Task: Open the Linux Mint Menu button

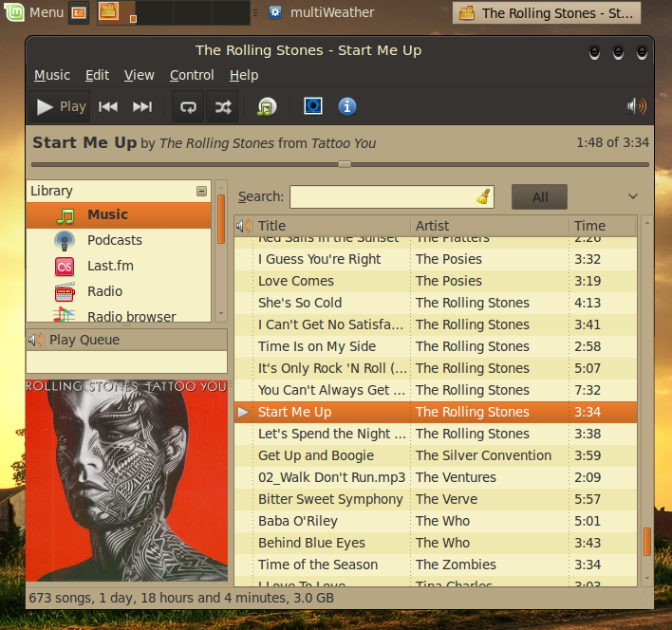Action: (x=34, y=12)
